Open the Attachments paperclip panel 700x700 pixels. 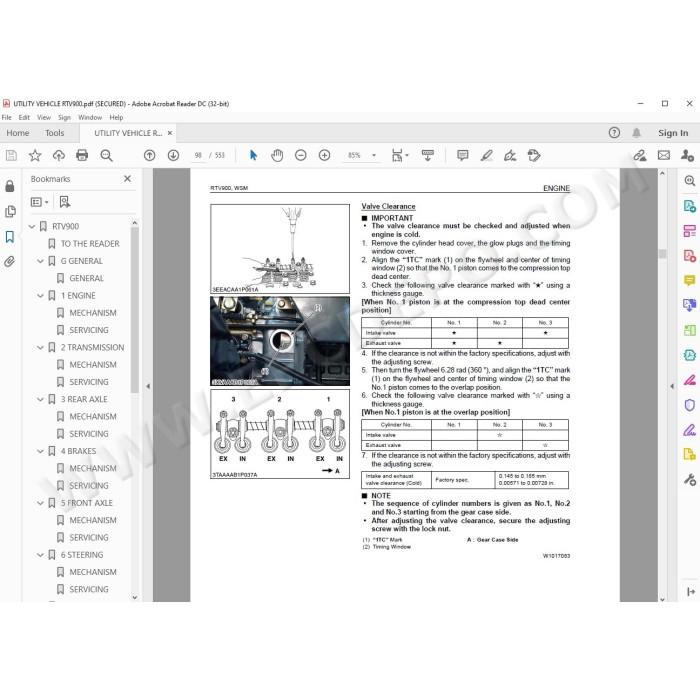click(x=10, y=262)
